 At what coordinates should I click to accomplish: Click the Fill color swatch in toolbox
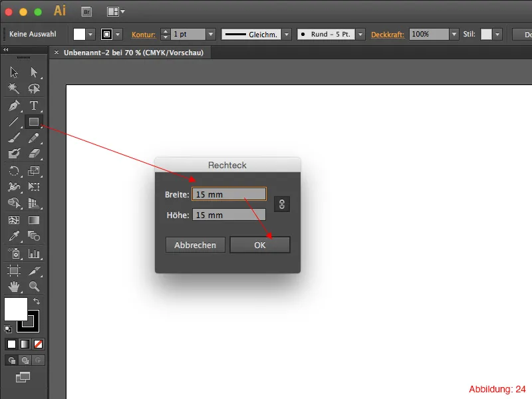point(15,309)
